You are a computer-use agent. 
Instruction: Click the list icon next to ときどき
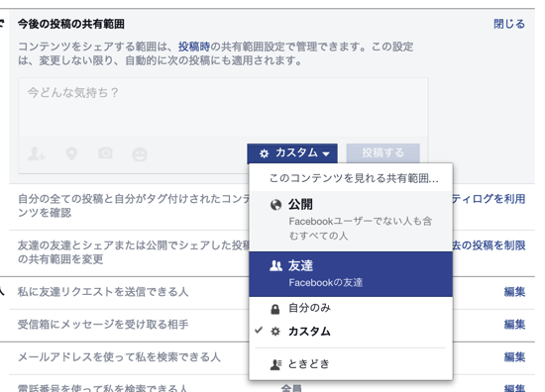pyautogui.click(x=275, y=364)
